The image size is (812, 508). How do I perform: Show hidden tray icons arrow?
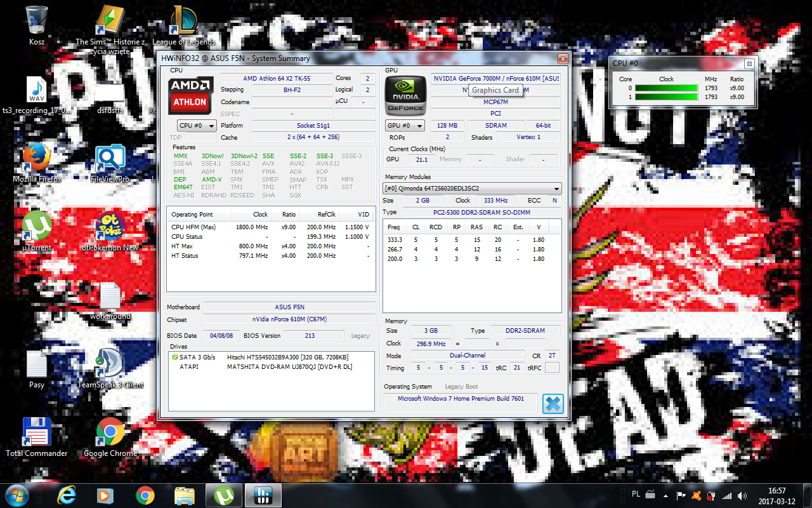[x=666, y=495]
